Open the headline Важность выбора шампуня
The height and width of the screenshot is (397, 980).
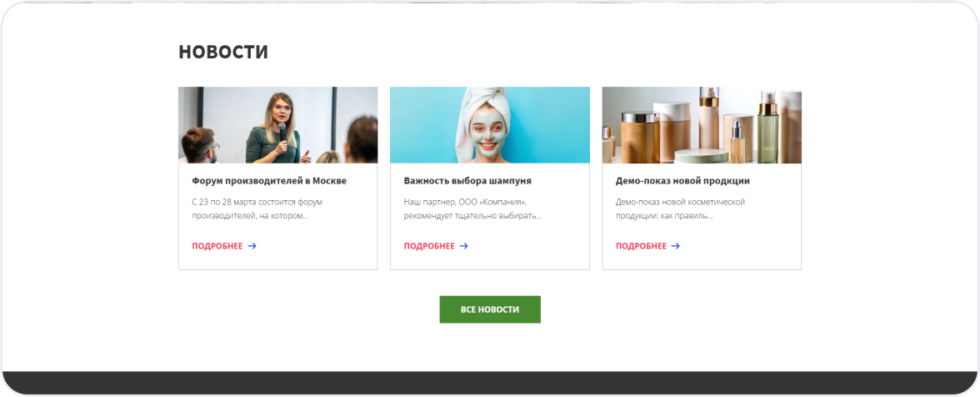click(x=467, y=181)
